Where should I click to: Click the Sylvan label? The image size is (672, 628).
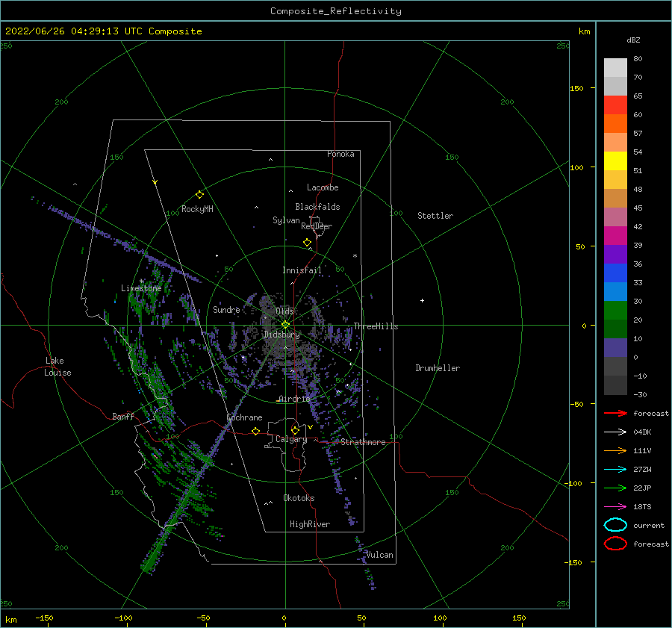[286, 220]
